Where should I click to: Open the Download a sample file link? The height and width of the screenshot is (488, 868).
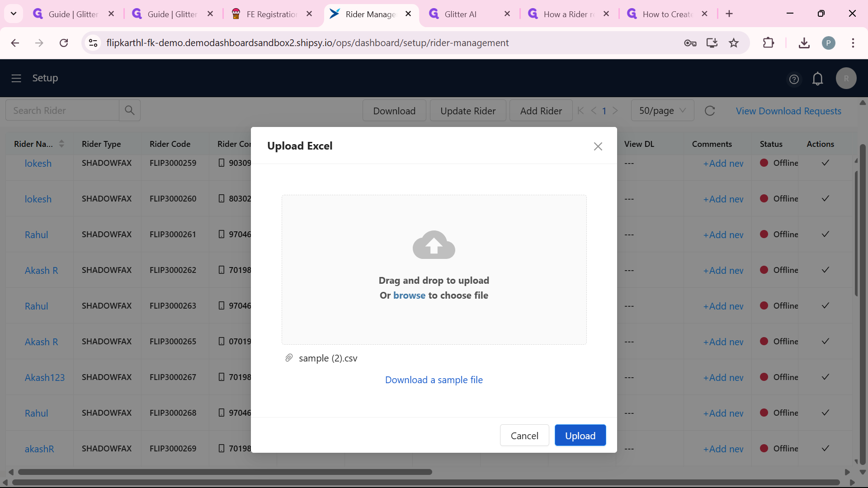[434, 380]
